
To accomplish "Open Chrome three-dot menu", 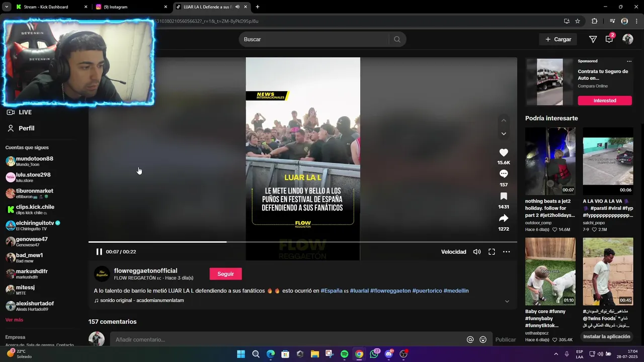I will 636,21.
